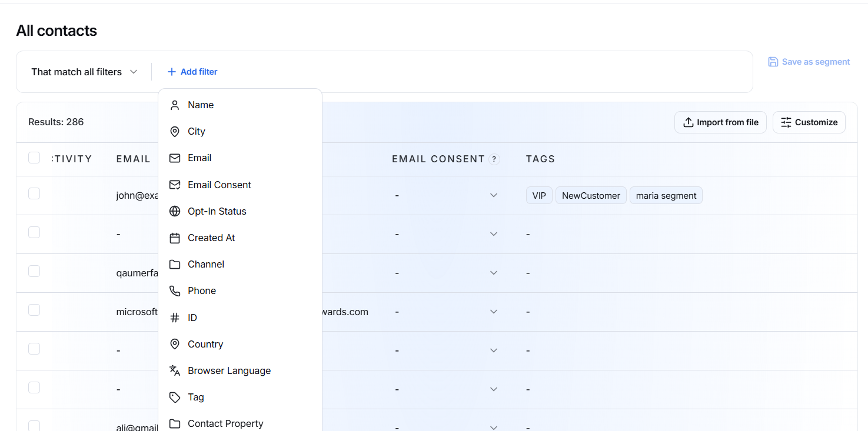Click the Add filter button
868x431 pixels.
192,72
